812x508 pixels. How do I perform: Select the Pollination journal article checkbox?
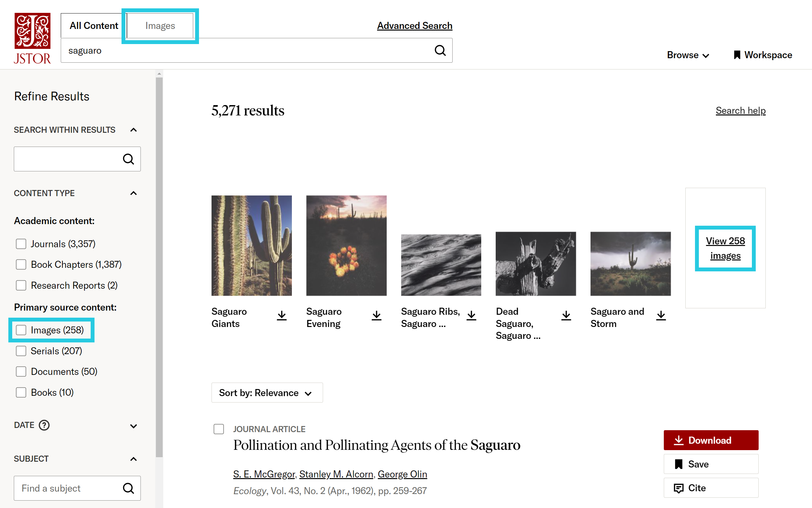point(219,429)
